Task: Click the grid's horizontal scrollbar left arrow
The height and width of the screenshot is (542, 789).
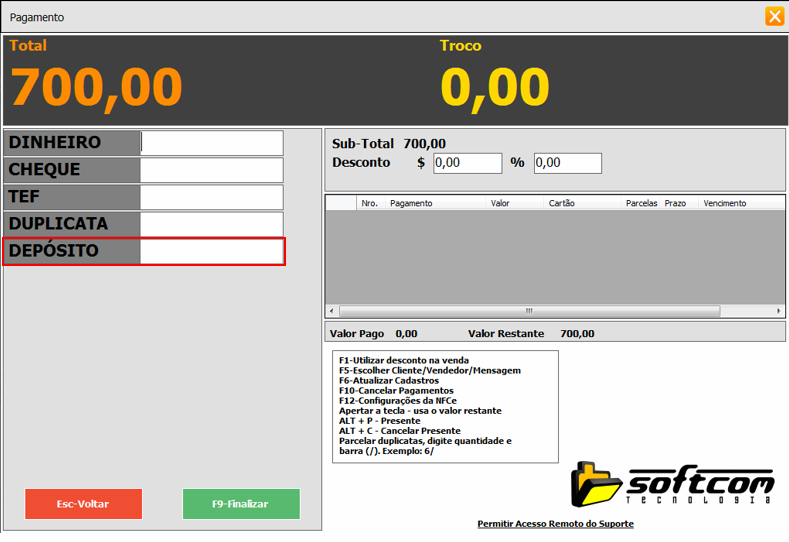Action: tap(332, 311)
